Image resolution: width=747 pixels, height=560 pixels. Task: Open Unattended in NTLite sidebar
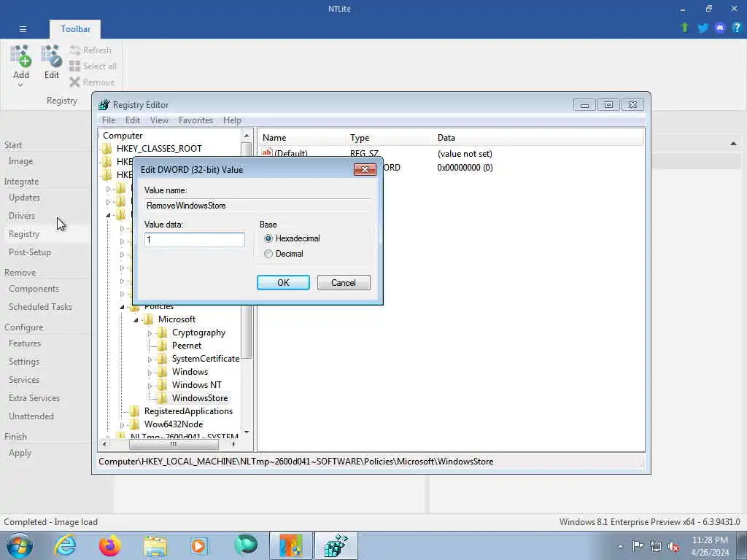(x=31, y=416)
